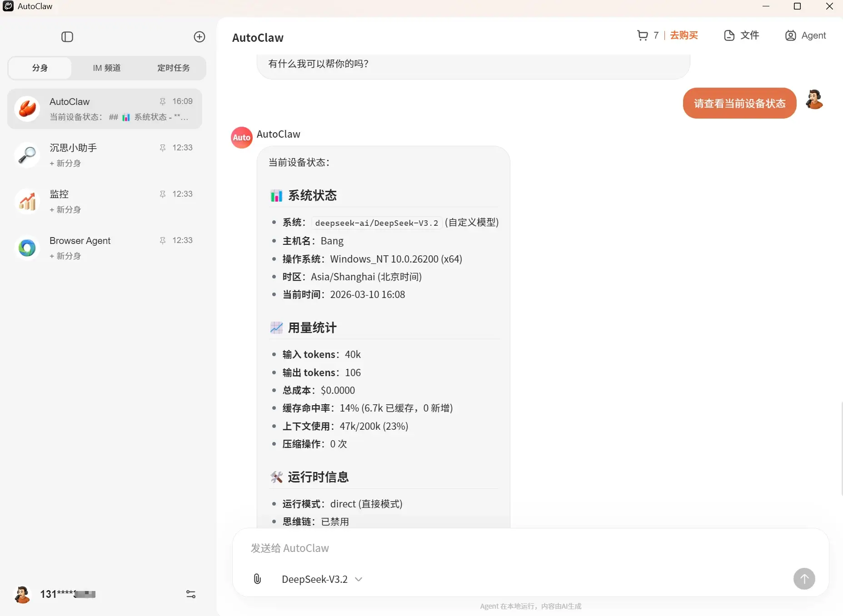Open the 文件 files panel
The width and height of the screenshot is (843, 616).
click(741, 35)
